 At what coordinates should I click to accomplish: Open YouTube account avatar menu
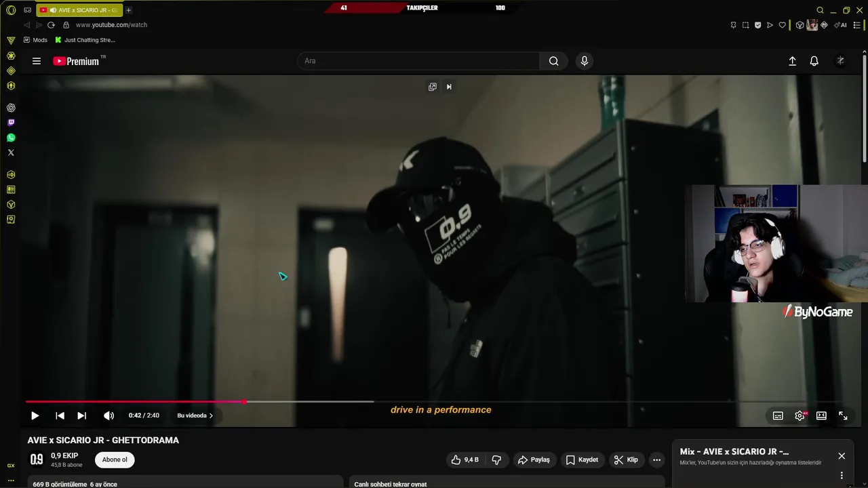840,61
